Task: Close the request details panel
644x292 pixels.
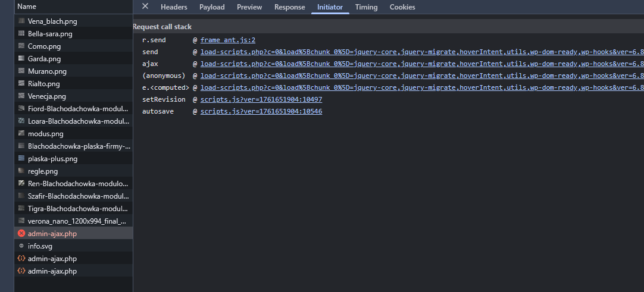Action: [145, 7]
